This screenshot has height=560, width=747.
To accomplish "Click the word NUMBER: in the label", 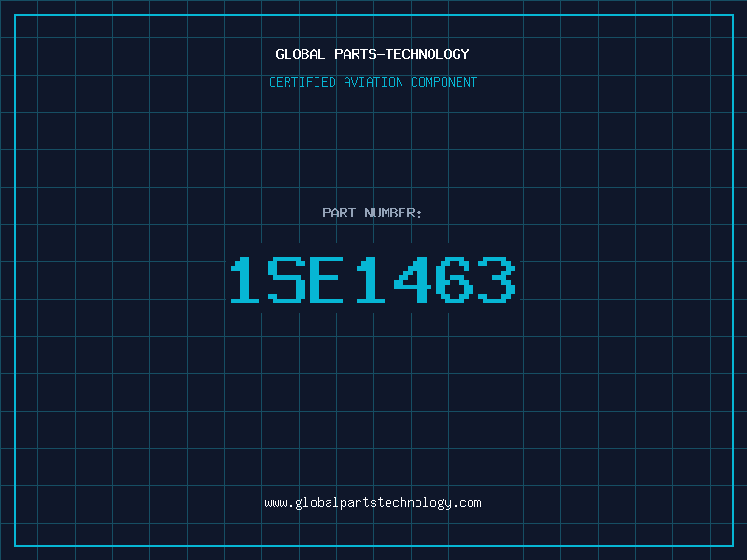I will [392, 213].
